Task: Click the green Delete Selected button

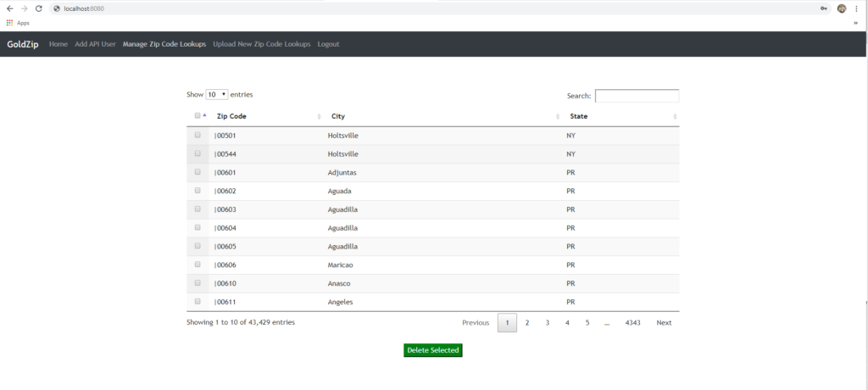Action: point(433,350)
